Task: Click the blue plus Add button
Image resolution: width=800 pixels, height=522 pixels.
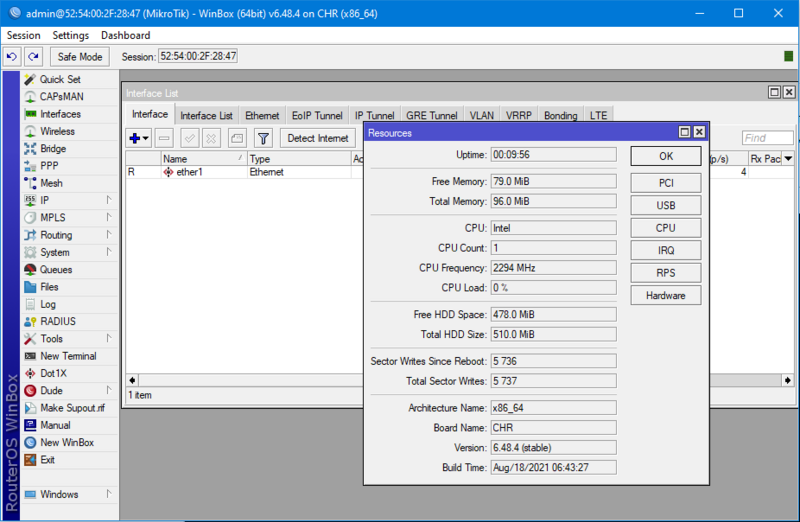Action: coord(138,138)
